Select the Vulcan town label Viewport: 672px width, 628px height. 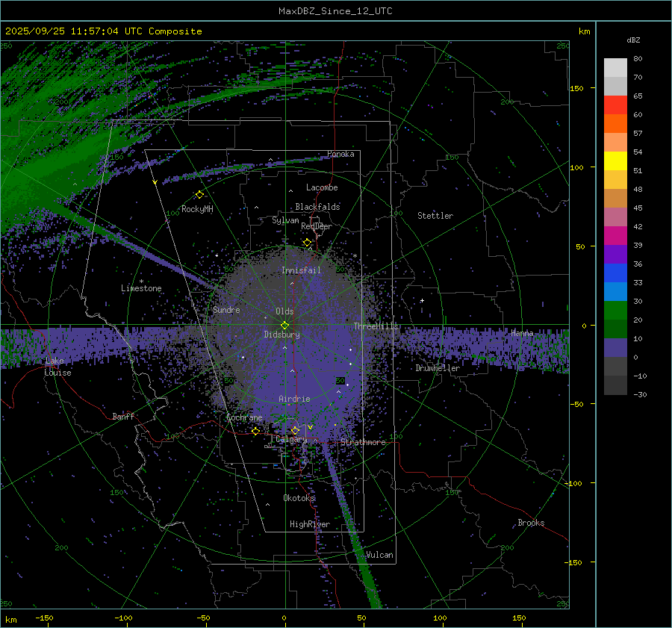(x=379, y=555)
